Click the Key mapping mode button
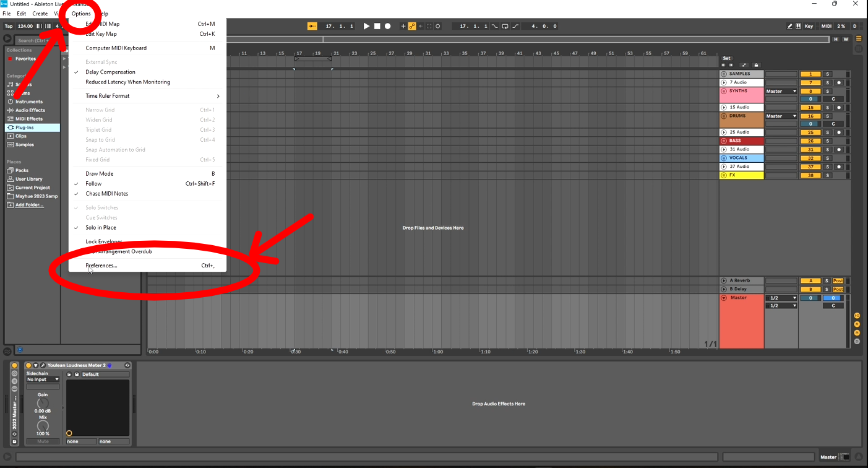 [808, 25]
